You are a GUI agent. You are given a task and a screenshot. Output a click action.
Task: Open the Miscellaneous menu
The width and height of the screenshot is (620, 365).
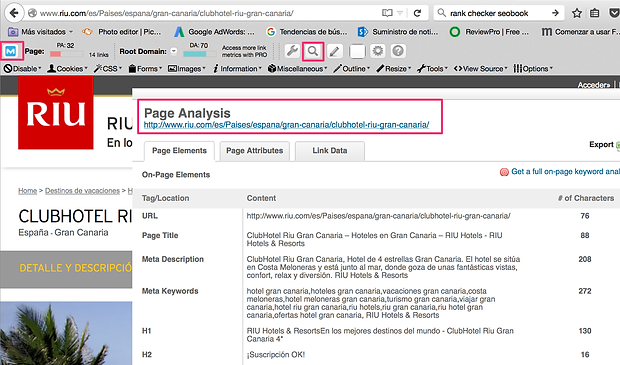pyautogui.click(x=297, y=69)
